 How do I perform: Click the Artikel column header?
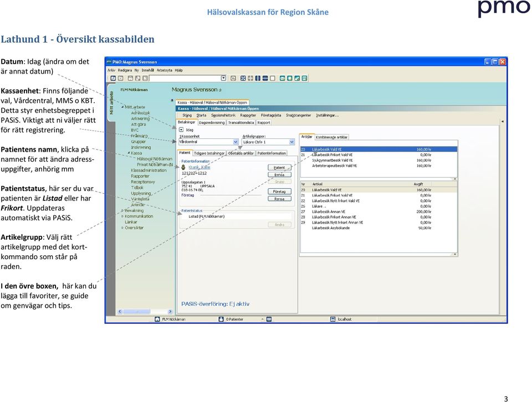(x=317, y=184)
